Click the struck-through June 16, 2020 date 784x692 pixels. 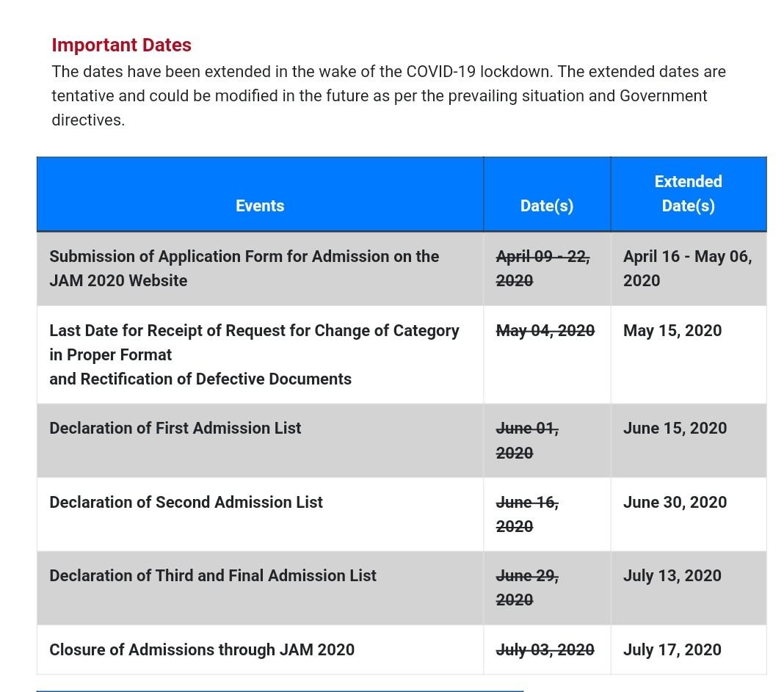coord(527,514)
